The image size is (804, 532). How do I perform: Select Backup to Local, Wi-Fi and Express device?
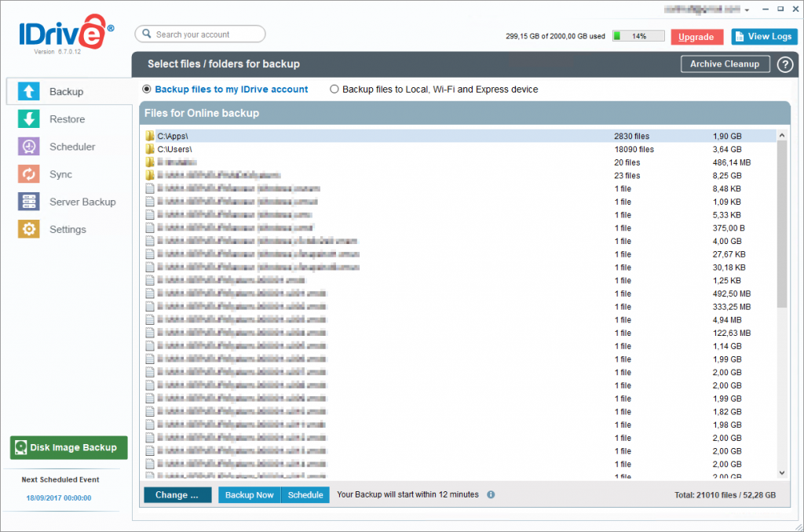(334, 89)
